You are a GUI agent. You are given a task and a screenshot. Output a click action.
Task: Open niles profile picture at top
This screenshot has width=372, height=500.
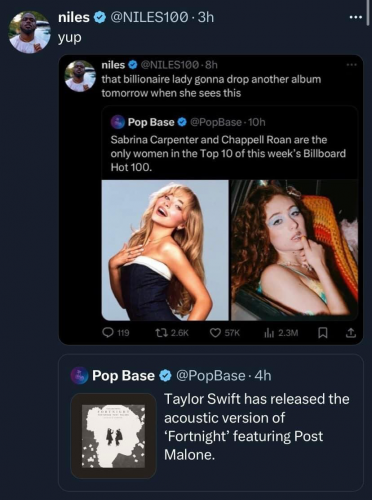[x=29, y=32]
